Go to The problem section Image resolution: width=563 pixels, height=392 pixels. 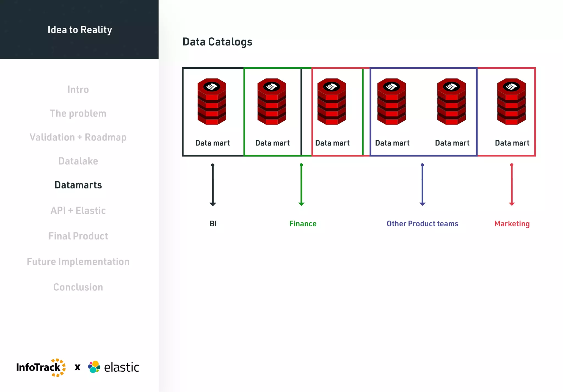[x=78, y=113]
